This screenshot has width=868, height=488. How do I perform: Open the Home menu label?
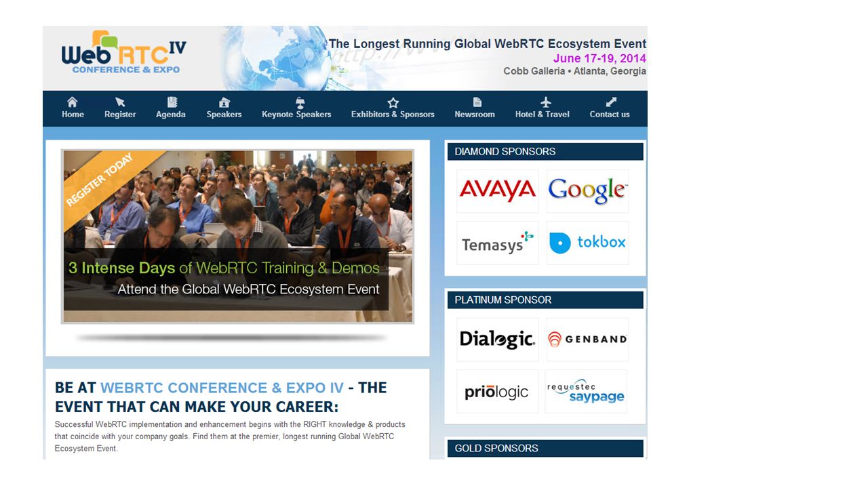click(73, 115)
